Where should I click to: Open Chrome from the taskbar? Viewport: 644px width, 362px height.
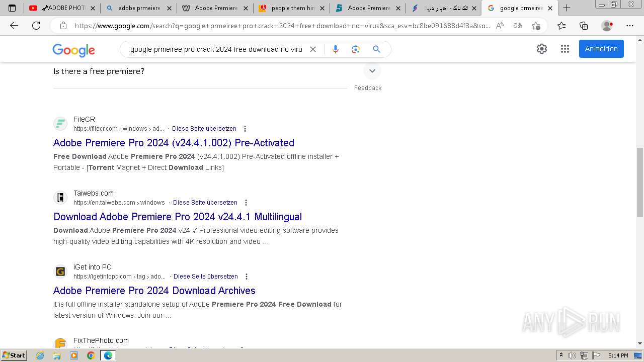[x=91, y=355]
